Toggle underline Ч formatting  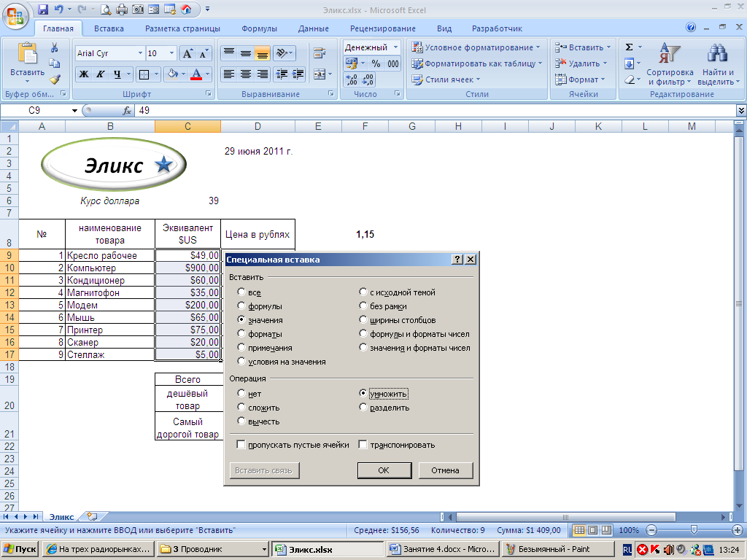pos(117,74)
